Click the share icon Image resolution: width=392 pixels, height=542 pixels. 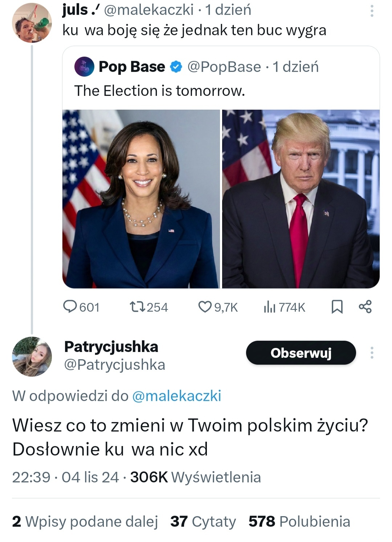(365, 307)
